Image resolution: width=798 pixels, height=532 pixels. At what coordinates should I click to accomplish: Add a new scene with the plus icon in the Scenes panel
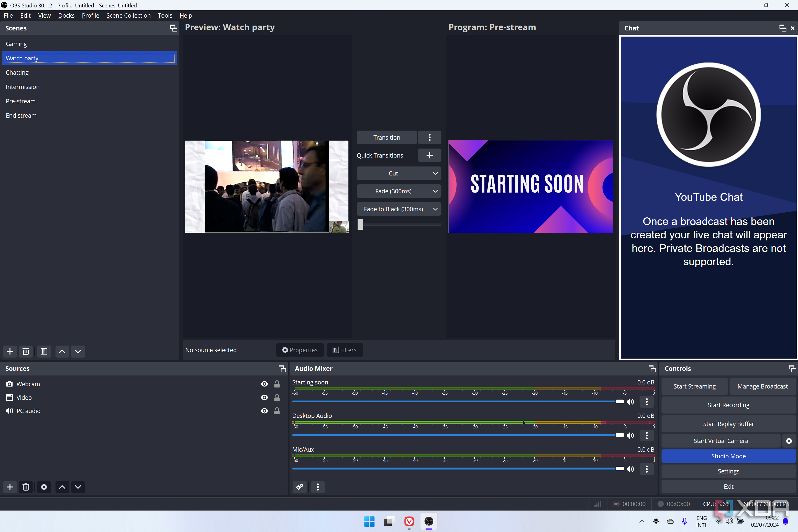coord(10,351)
